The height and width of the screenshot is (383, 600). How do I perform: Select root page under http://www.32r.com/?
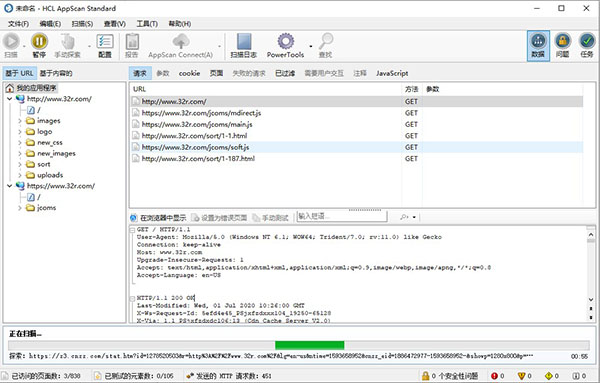click(x=34, y=110)
